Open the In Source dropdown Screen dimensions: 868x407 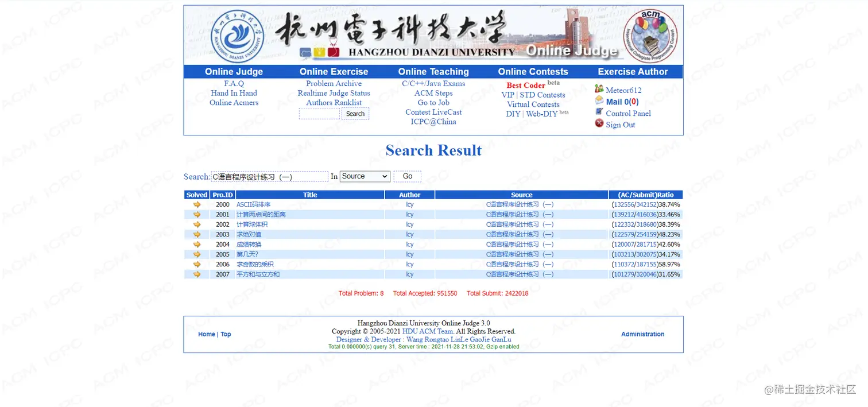pyautogui.click(x=365, y=176)
